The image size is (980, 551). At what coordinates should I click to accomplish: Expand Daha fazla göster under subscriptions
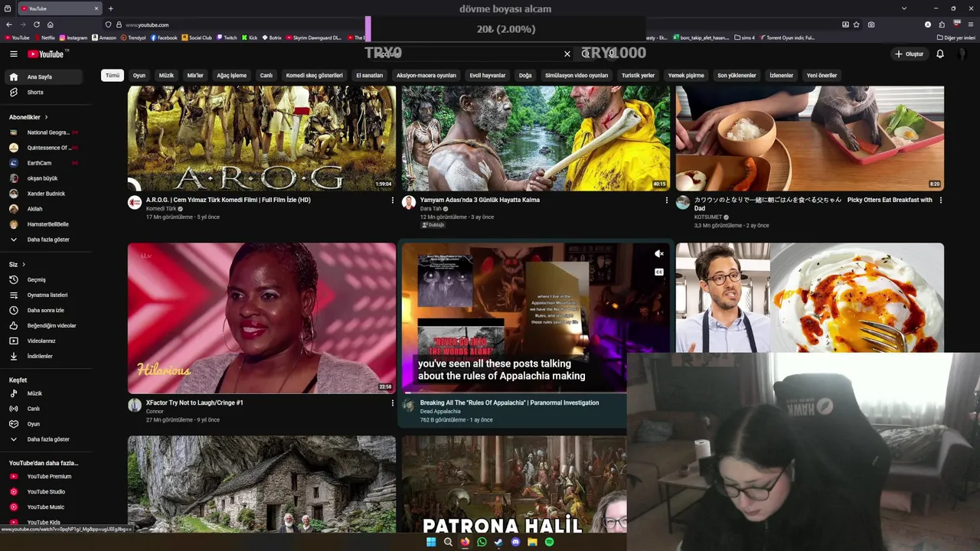coord(44,240)
